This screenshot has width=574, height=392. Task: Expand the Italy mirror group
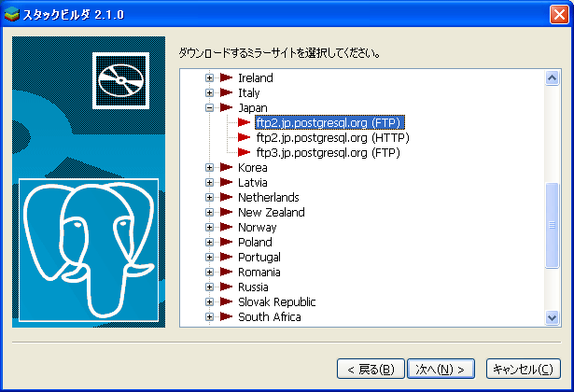click(209, 92)
